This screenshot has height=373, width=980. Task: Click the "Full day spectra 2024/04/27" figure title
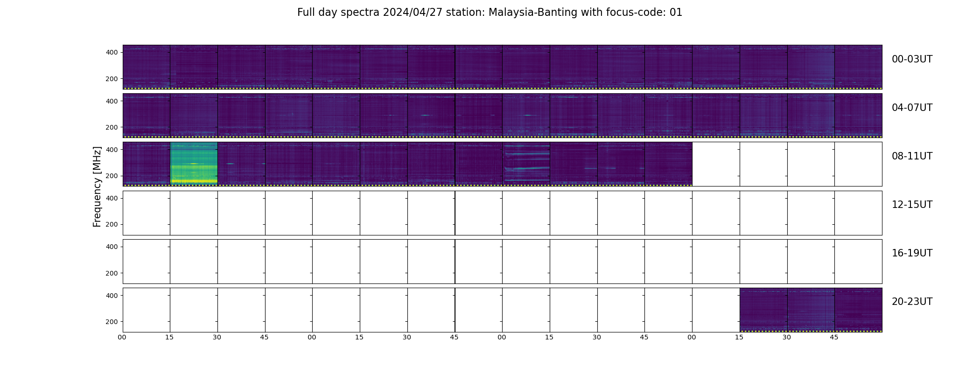[490, 13]
